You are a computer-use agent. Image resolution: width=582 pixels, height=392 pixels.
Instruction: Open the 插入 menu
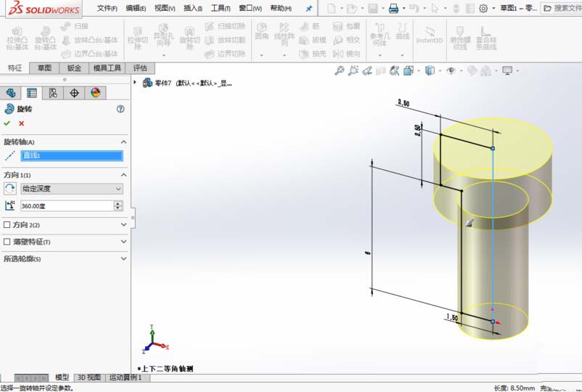tap(193, 9)
